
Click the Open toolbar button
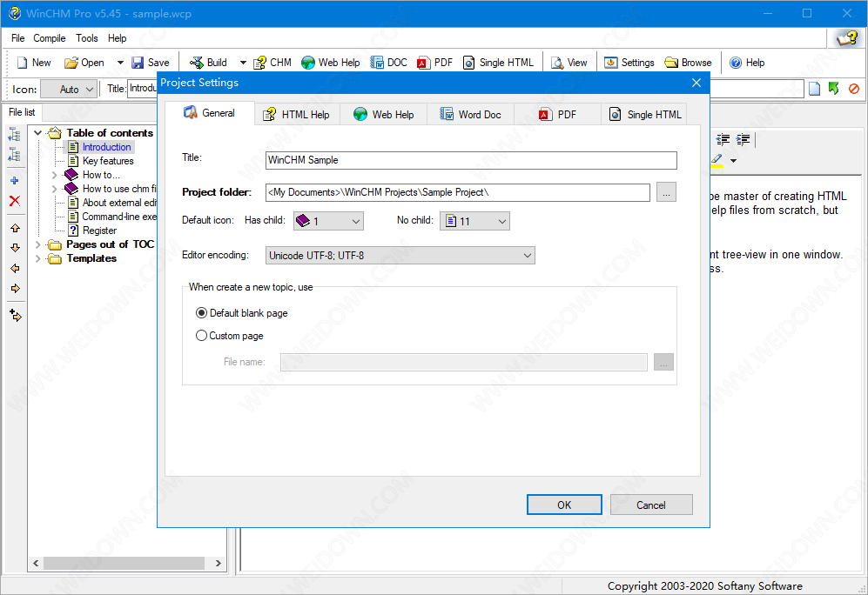[x=84, y=63]
